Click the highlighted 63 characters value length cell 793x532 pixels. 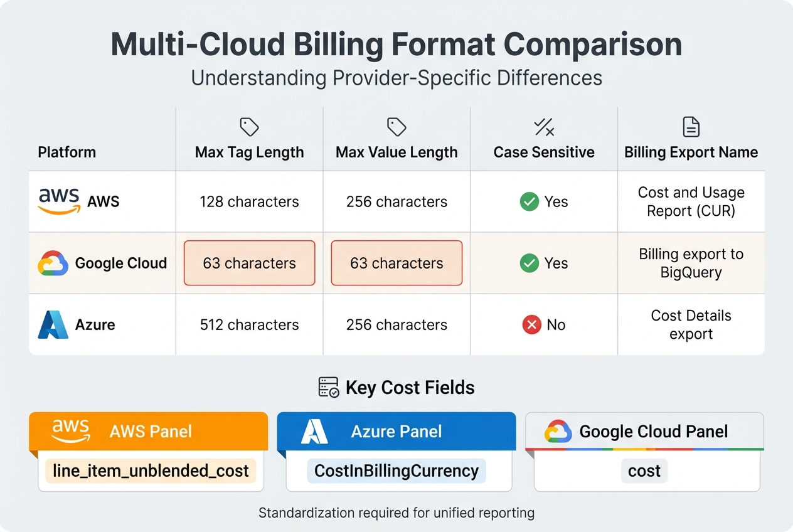[396, 263]
